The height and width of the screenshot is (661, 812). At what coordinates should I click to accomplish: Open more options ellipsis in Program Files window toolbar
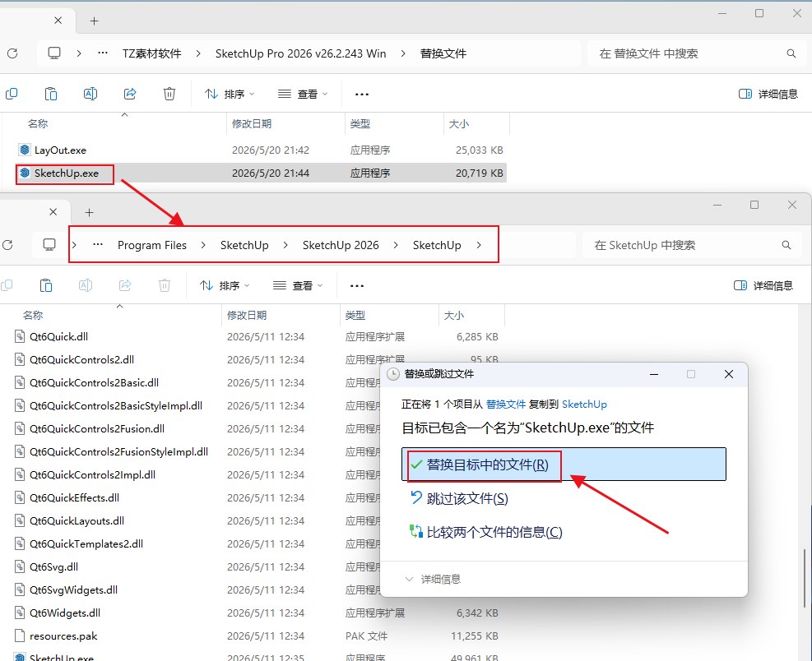[357, 286]
